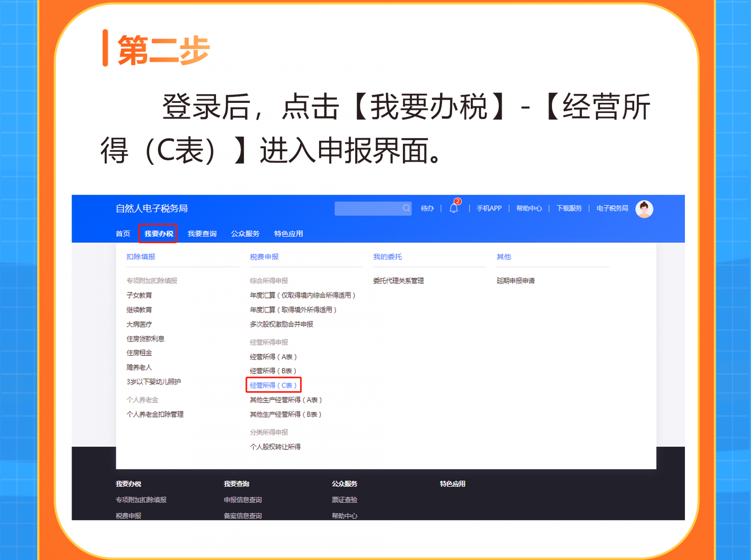This screenshot has height=560, width=751.
Task: Open 个人股权转让所得 link
Action: [x=275, y=447]
